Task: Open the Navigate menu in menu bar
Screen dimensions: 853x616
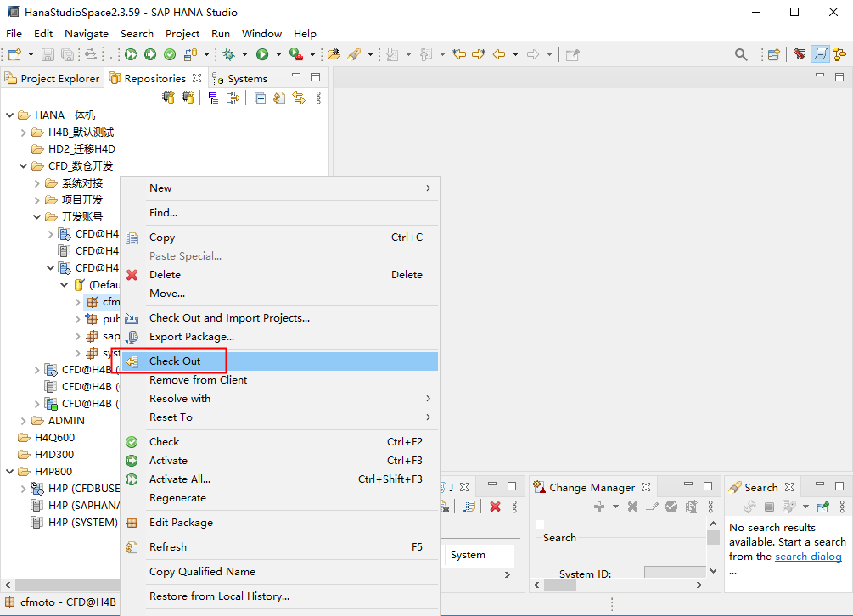Action: 87,34
